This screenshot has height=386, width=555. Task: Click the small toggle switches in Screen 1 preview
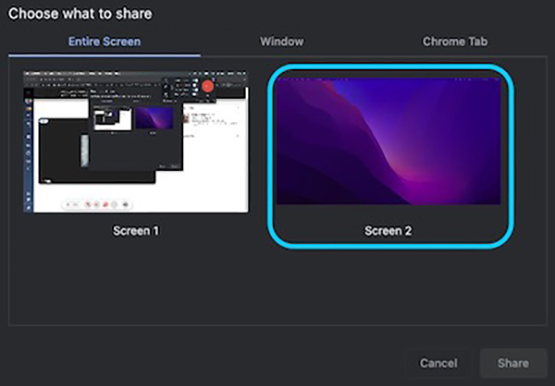point(195,87)
